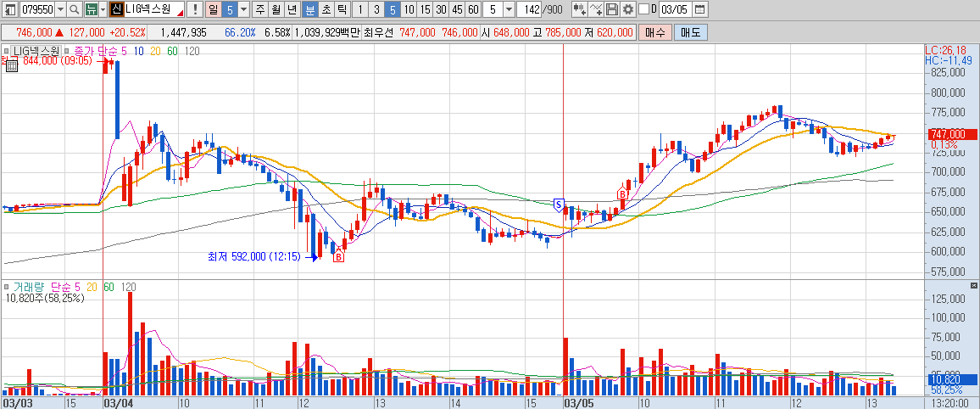Image resolution: width=980 pixels, height=409 pixels.
Task: Click the green 60 moving average legend
Action: click(x=172, y=51)
